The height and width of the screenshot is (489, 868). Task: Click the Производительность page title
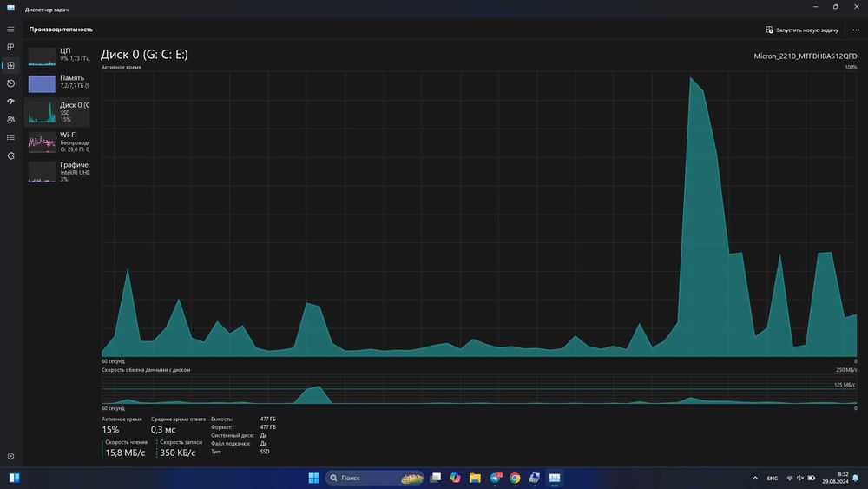(61, 30)
